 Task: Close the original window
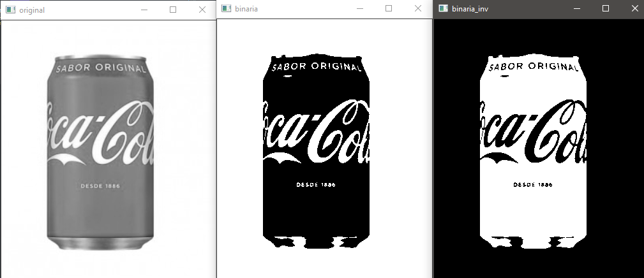point(202,10)
